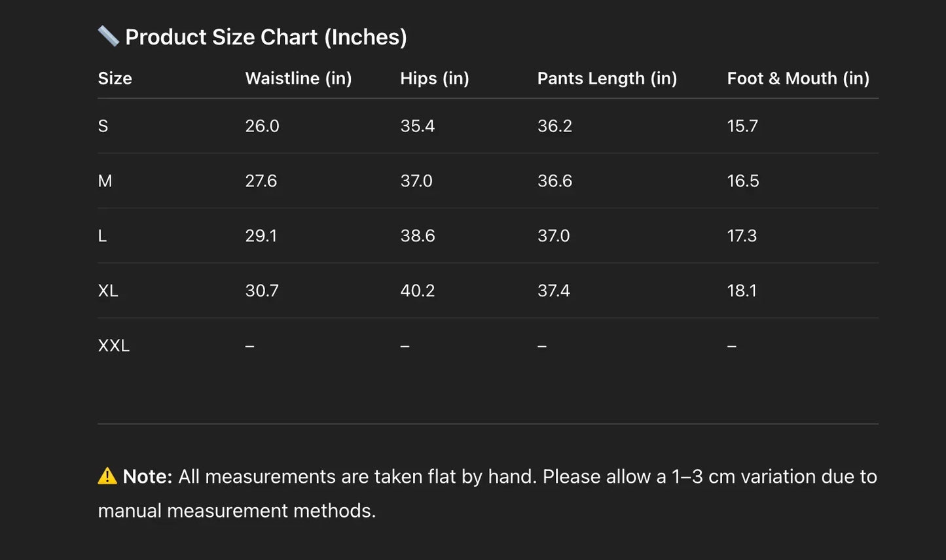Click the Waistline (in) column header
This screenshot has width=946, height=560.
tap(299, 79)
